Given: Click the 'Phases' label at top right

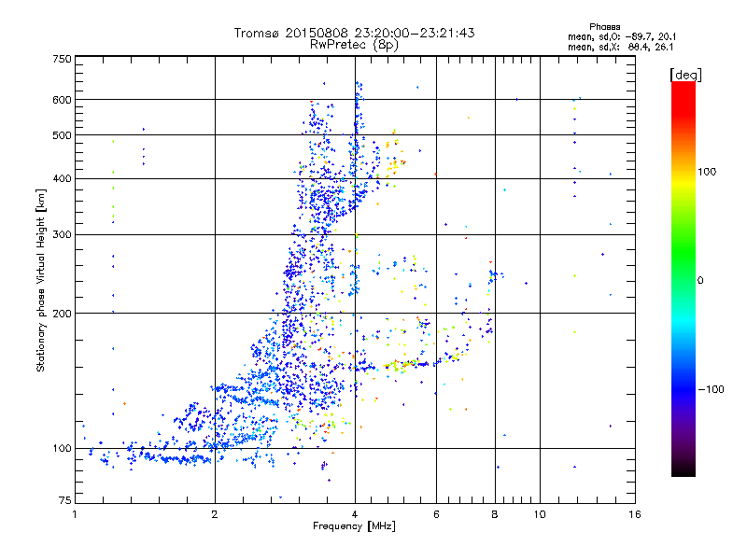Looking at the screenshot, I should [x=604, y=27].
